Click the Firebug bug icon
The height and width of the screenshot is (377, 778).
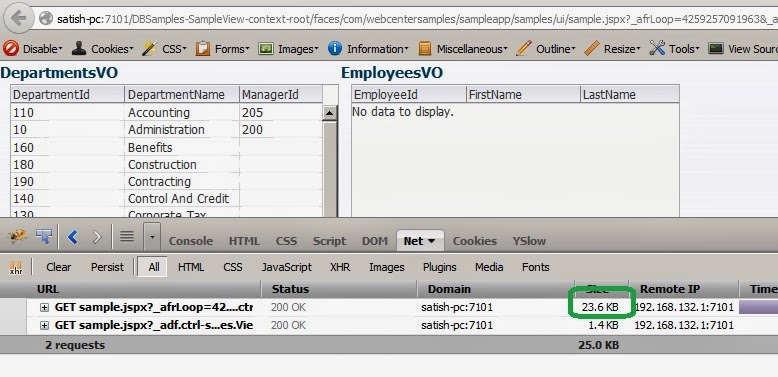click(17, 237)
